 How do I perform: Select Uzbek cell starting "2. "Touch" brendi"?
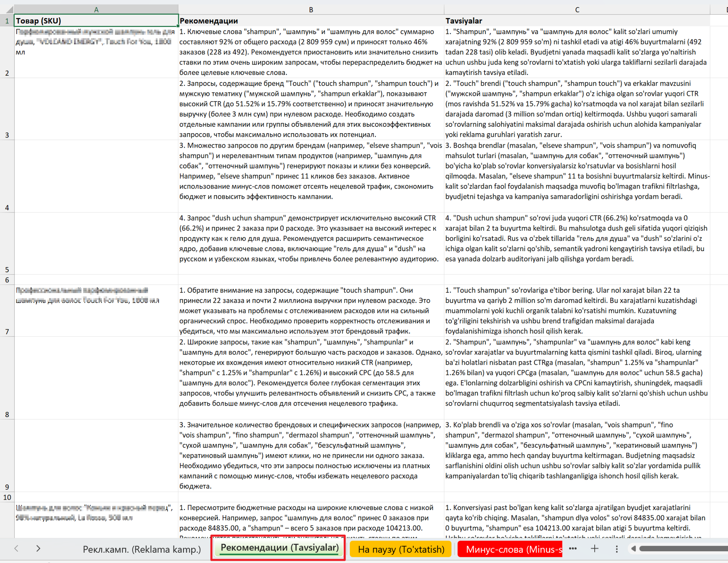(x=577, y=109)
